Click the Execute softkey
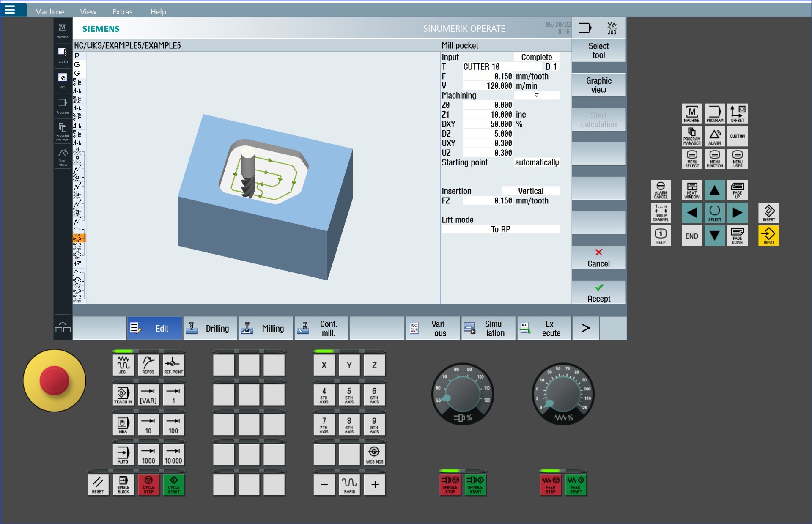This screenshot has height=524, width=812. (x=544, y=328)
